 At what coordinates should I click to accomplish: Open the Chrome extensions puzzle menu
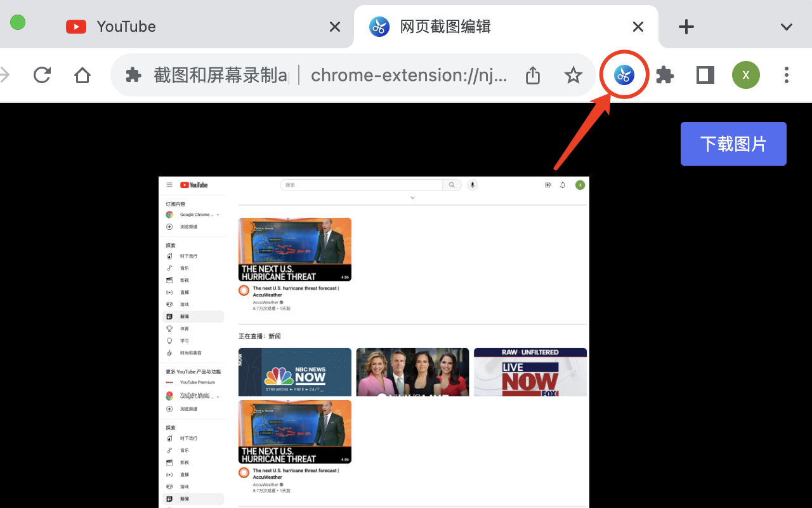[665, 76]
